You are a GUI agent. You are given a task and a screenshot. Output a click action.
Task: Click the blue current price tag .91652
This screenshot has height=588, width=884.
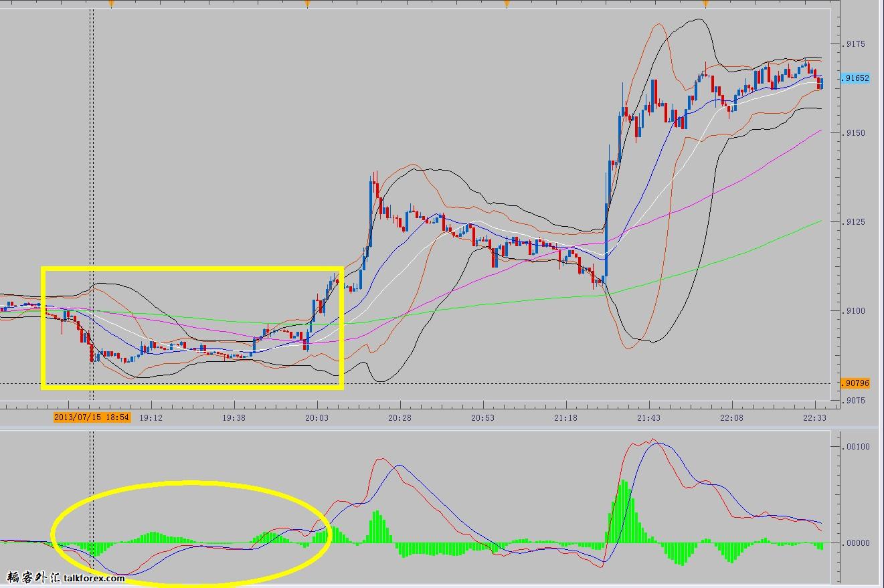tap(856, 78)
